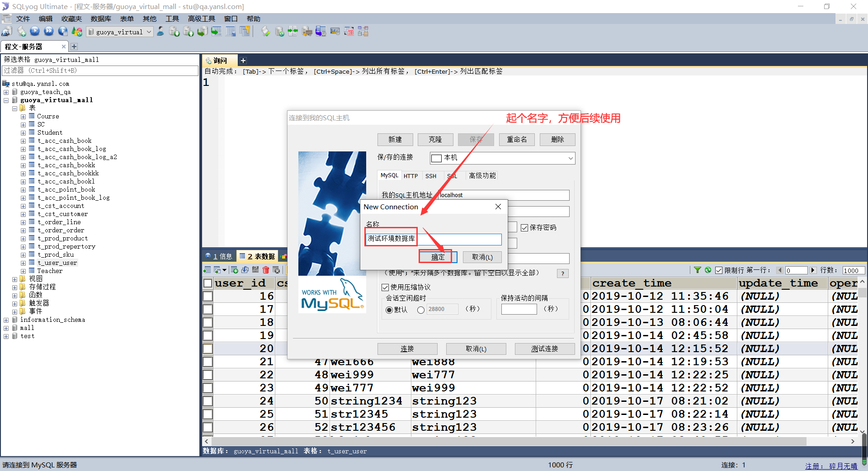Collapse the guoya_virtual_mall database node

[6, 100]
